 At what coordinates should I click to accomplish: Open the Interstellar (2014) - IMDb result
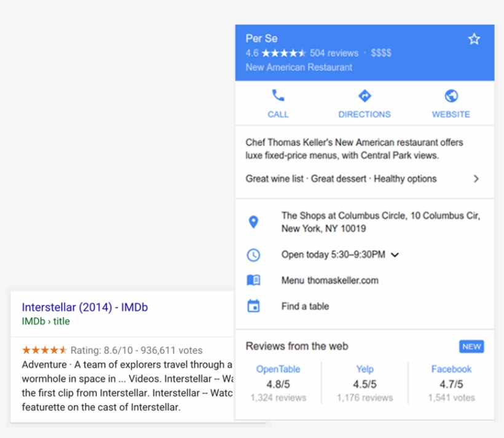pyautogui.click(x=85, y=307)
